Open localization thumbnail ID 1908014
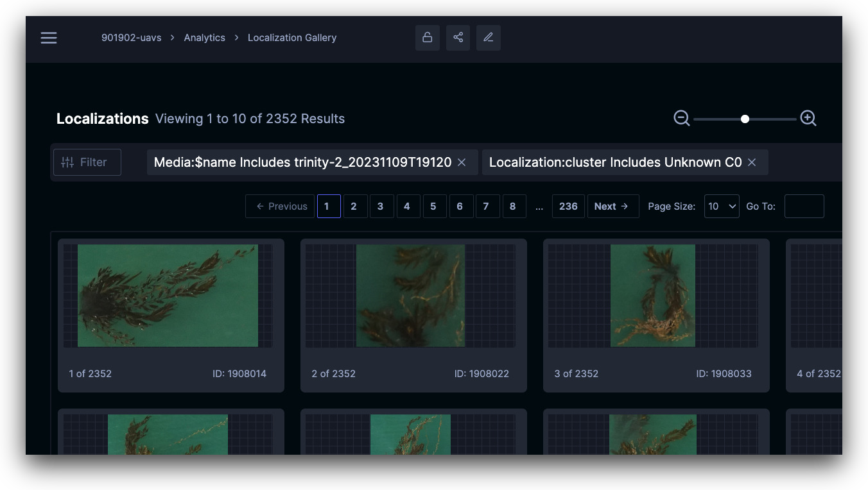 tap(168, 296)
